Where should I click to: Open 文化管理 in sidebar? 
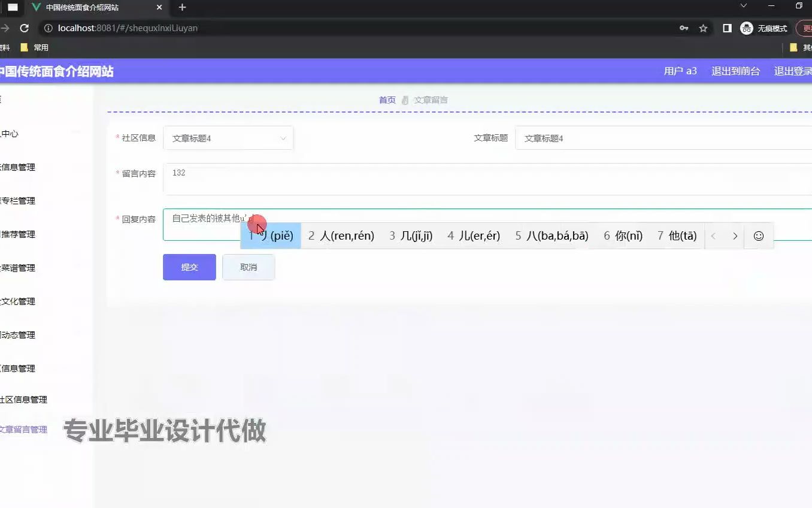point(18,301)
